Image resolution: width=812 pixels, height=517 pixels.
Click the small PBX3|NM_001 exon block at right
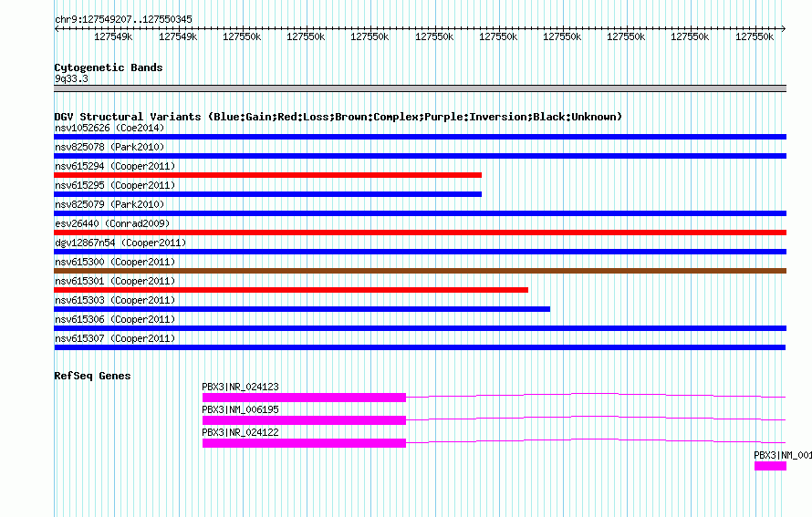771,466
